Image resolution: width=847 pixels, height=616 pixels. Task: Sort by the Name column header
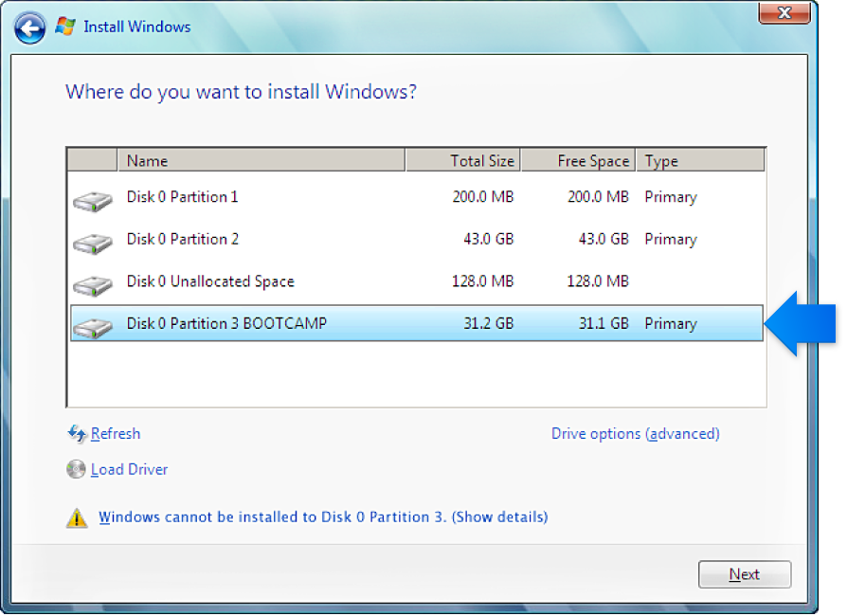click(261, 161)
